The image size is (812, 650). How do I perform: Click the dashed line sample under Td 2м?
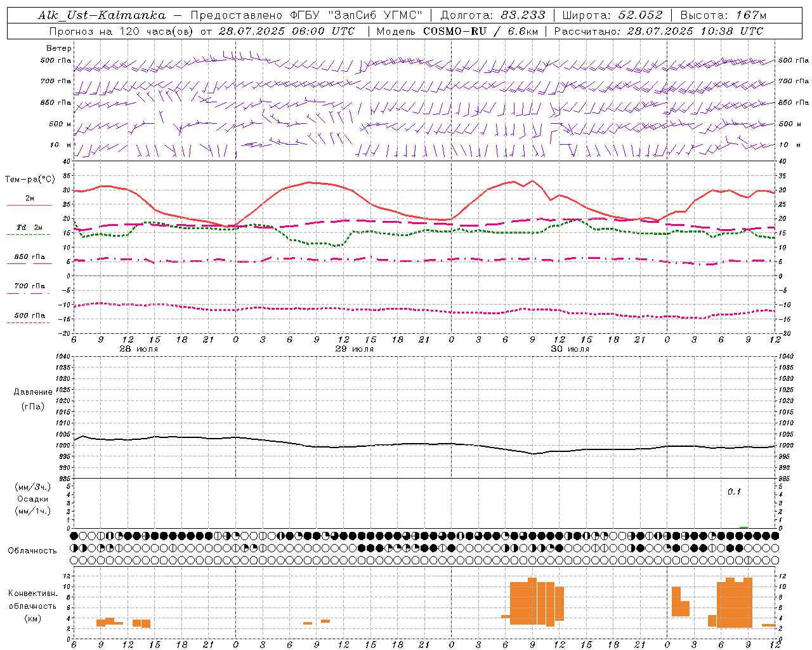click(29, 235)
